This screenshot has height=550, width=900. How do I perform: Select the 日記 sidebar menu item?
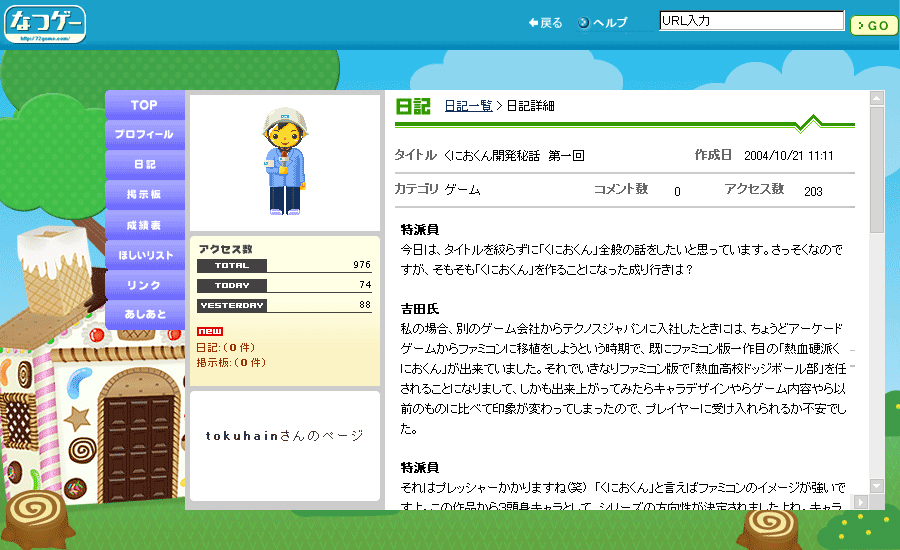144,164
